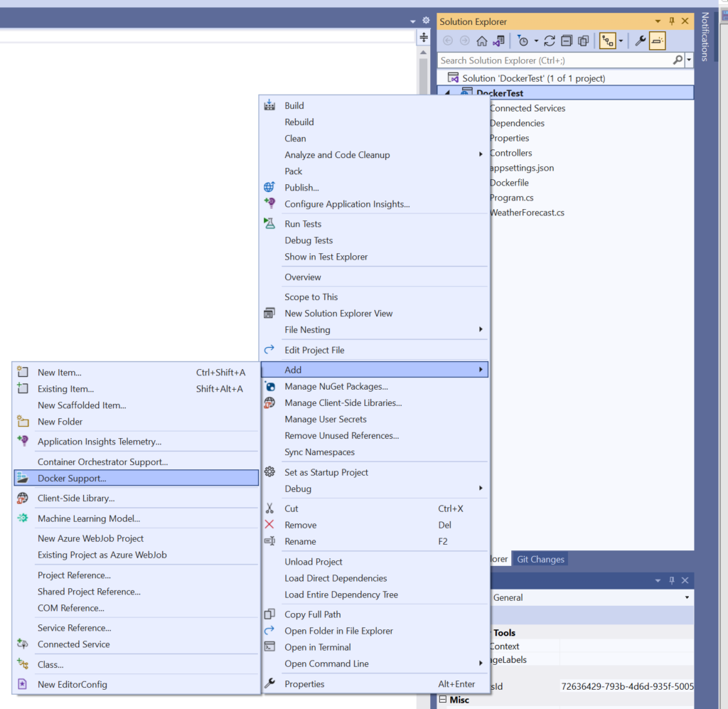This screenshot has width=728, height=709.
Task: Collapse the Misc section in Properties
Action: 443,699
